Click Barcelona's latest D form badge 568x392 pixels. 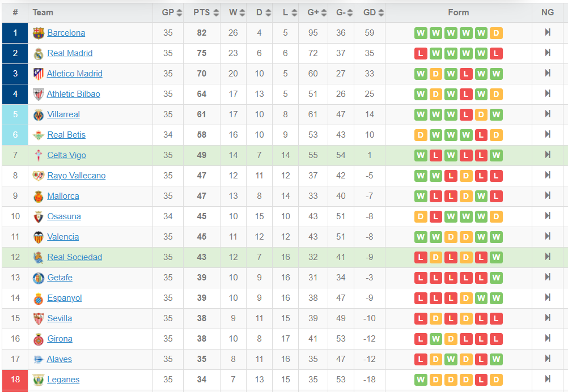(x=496, y=33)
